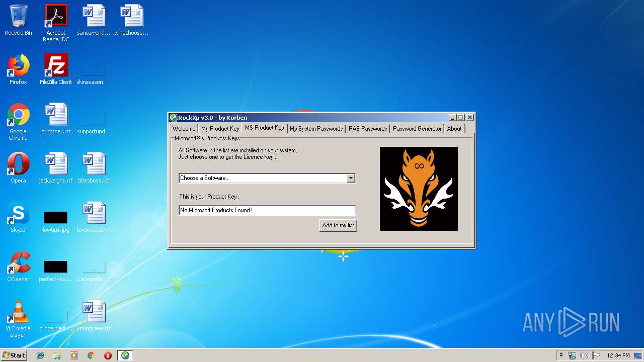Open the Action Center flag icon
The height and width of the screenshot is (362, 644).
(x=596, y=355)
